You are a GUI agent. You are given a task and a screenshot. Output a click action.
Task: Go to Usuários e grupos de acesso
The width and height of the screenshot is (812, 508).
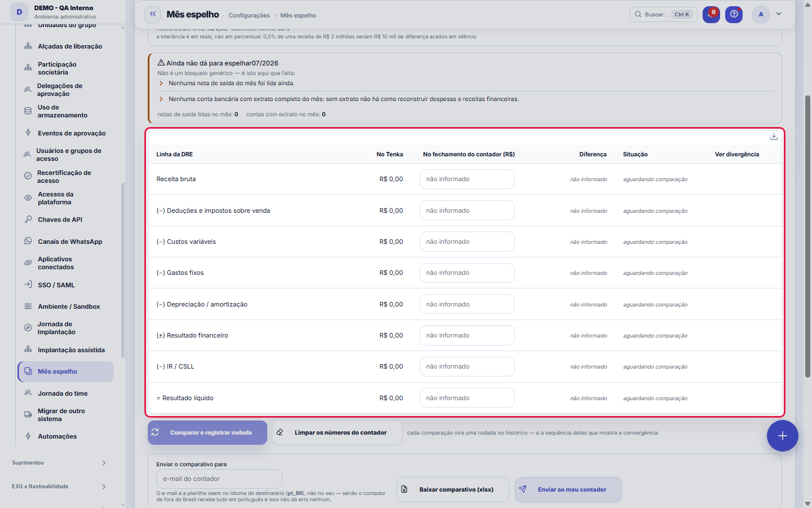click(x=66, y=155)
